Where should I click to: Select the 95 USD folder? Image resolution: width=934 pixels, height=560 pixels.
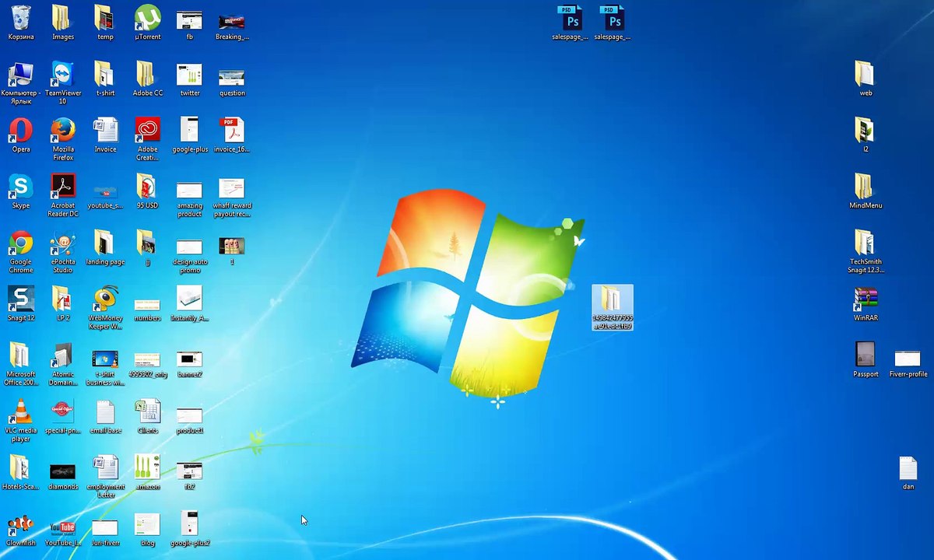[147, 191]
